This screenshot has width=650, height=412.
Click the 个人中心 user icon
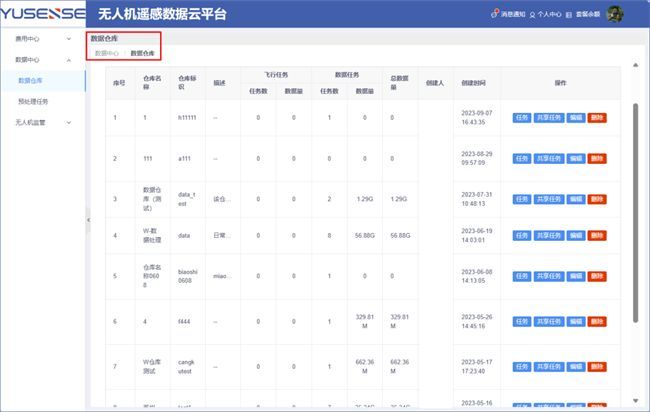click(x=533, y=14)
